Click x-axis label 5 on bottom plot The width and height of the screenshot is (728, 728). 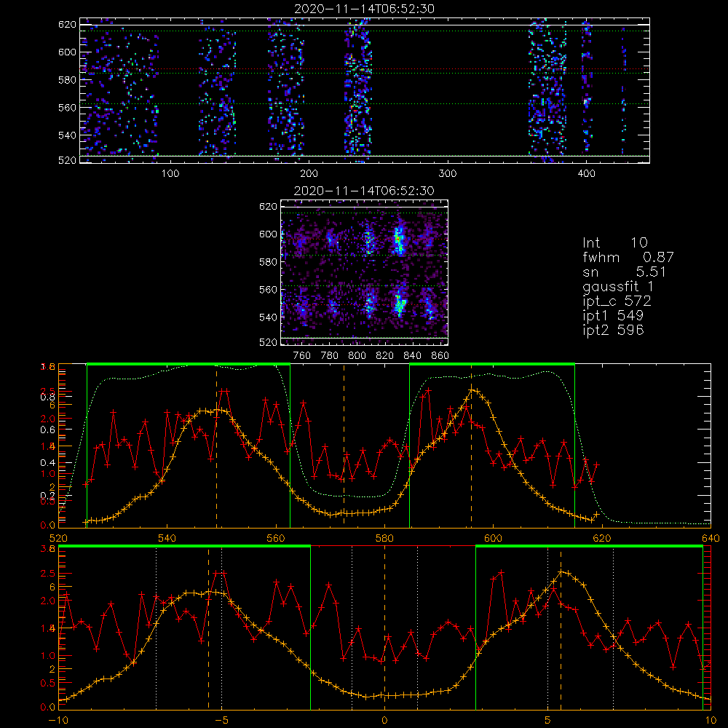click(x=548, y=721)
